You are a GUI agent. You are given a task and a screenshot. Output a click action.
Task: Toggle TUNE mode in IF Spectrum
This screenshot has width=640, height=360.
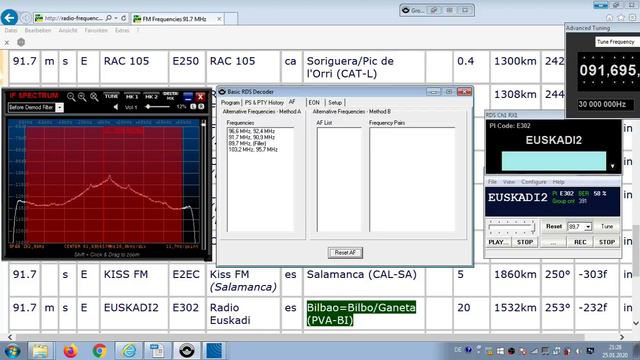pyautogui.click(x=111, y=96)
